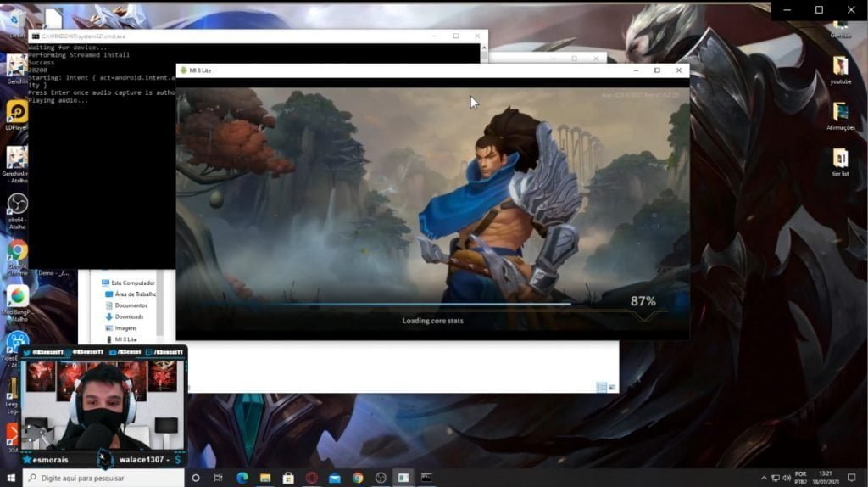This screenshot has height=487, width=868.
Task: Click the Opera icon in the taskbar
Action: click(x=311, y=478)
